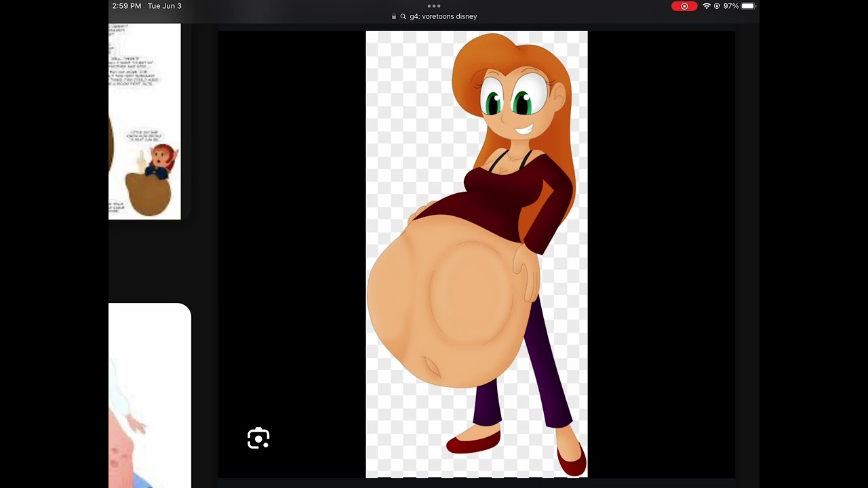
Task: Tap the 97% battery percentage text
Action: coord(731,6)
